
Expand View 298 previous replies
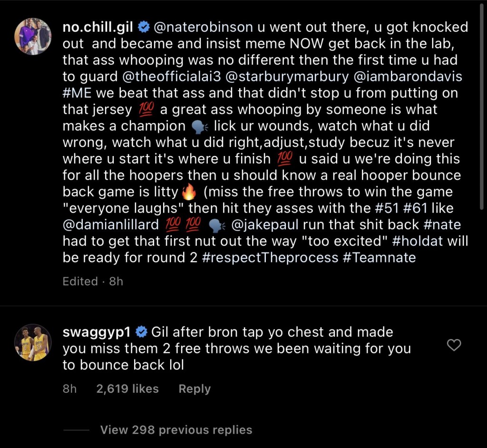[x=176, y=430]
